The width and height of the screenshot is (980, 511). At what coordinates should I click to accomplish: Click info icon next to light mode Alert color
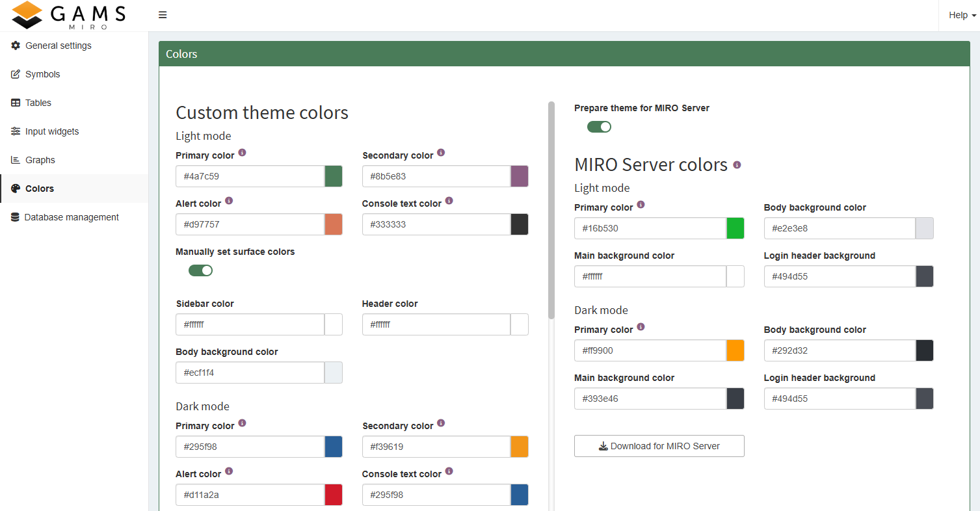(x=229, y=201)
